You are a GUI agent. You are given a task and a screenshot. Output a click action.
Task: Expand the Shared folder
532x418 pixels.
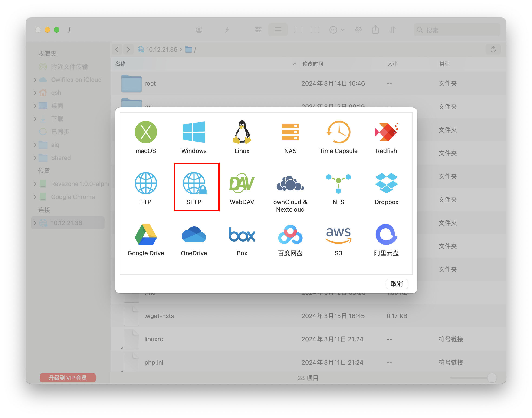(35, 158)
